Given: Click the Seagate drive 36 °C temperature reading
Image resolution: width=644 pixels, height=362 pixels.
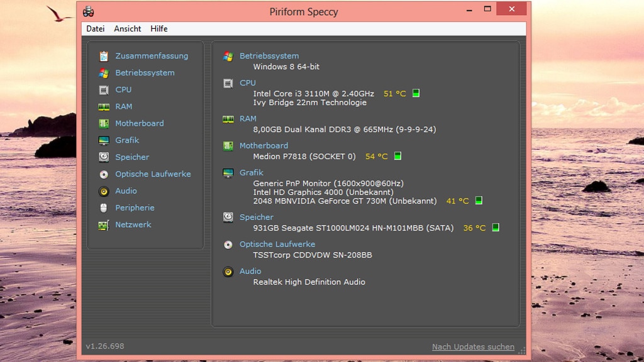Looking at the screenshot, I should pyautogui.click(x=474, y=228).
